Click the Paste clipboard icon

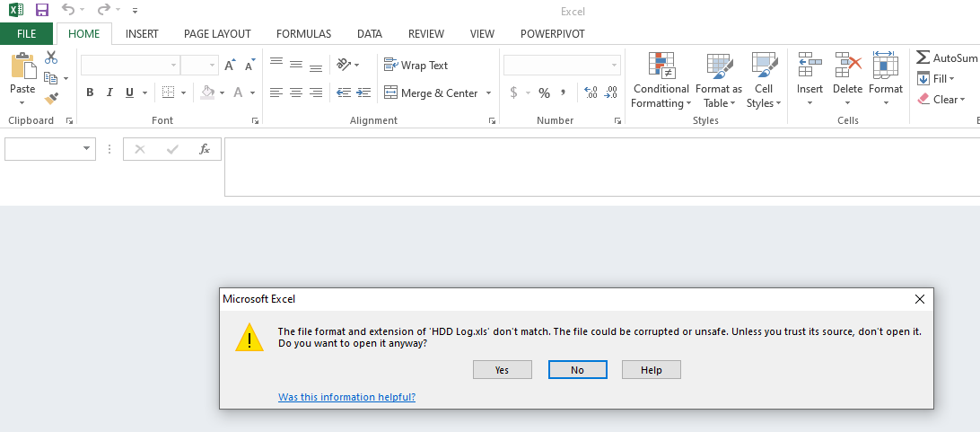click(x=22, y=65)
